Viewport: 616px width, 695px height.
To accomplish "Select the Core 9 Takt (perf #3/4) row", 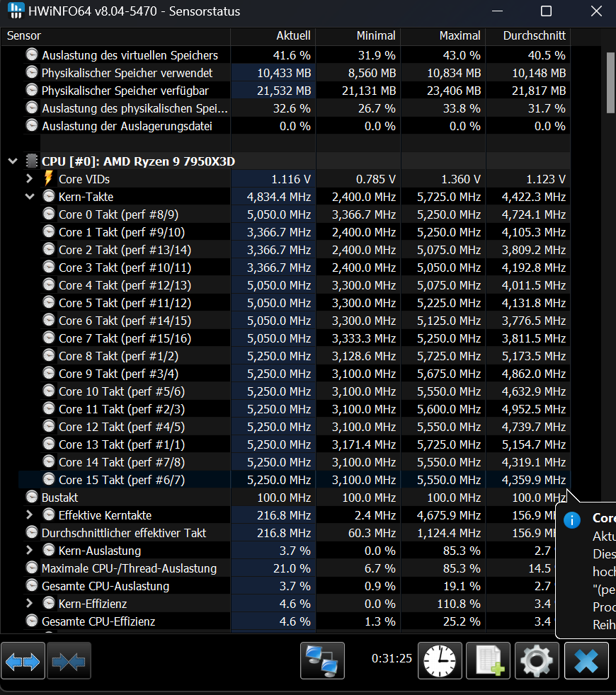I will coord(295,374).
